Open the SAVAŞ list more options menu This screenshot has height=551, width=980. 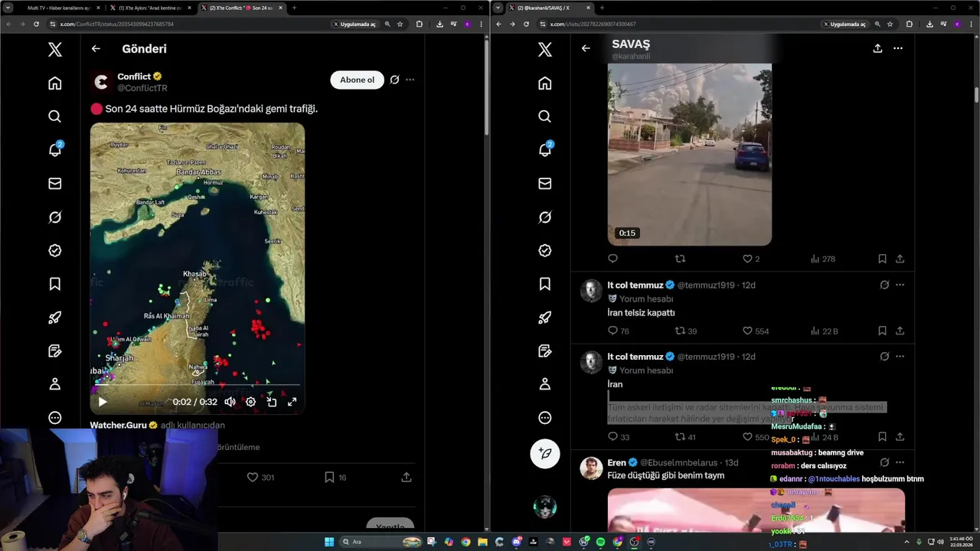[x=898, y=48]
